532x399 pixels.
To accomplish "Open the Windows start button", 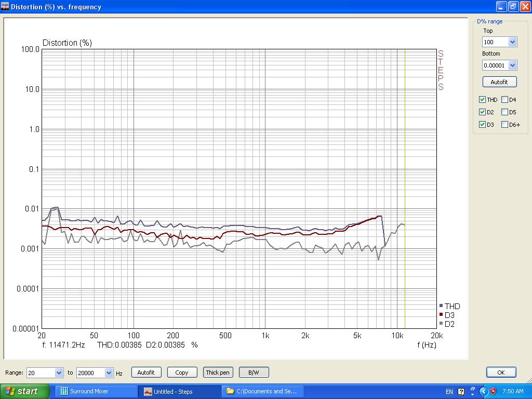I will pyautogui.click(x=24, y=391).
